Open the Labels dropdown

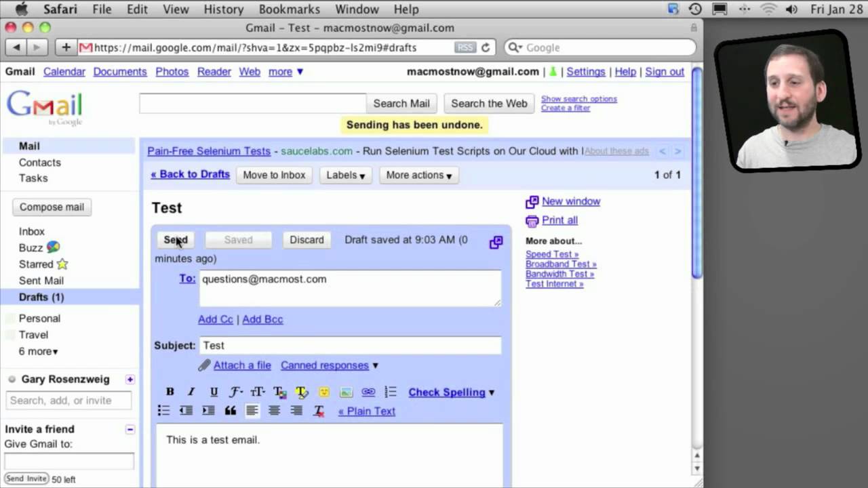[346, 175]
